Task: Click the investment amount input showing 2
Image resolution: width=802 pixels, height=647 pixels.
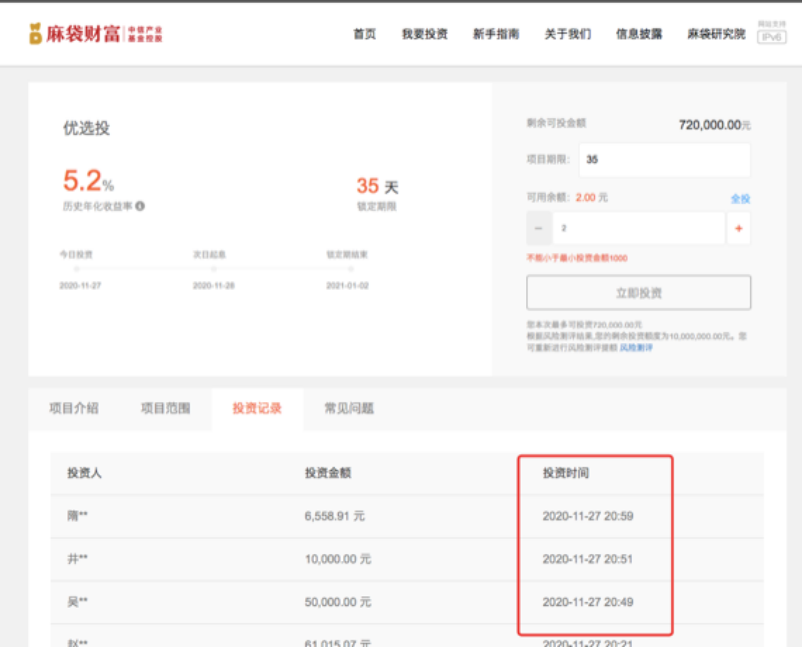Action: point(640,228)
